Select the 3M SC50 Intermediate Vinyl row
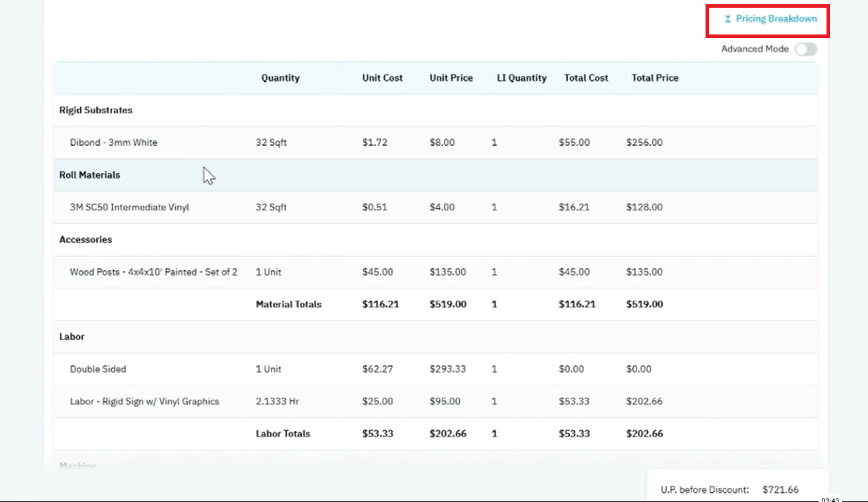 click(x=435, y=208)
